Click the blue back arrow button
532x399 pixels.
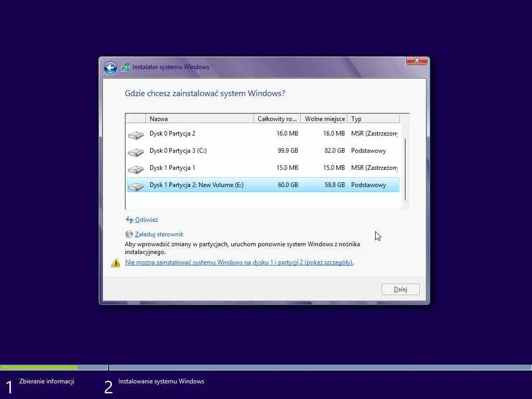pos(110,68)
